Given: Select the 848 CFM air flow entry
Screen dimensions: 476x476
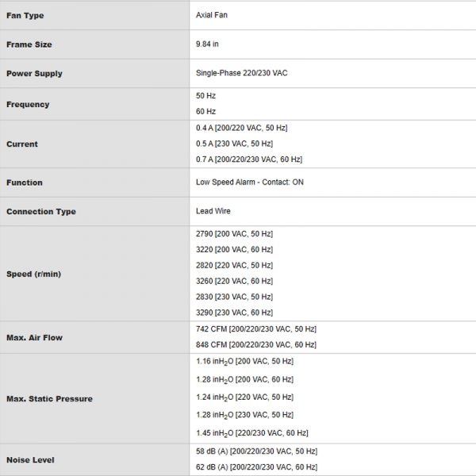Looking at the screenshot, I should [x=256, y=345].
